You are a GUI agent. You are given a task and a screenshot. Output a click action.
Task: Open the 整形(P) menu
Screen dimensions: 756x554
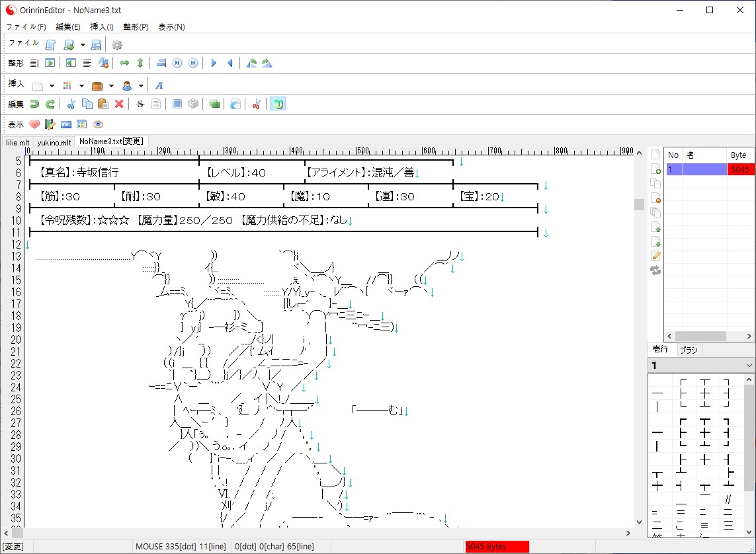[x=136, y=27]
